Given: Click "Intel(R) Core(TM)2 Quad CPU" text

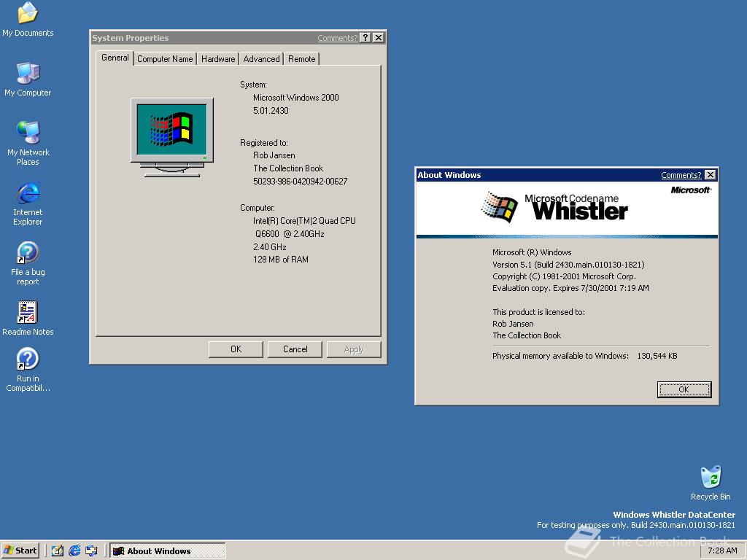Looking at the screenshot, I should [304, 221].
